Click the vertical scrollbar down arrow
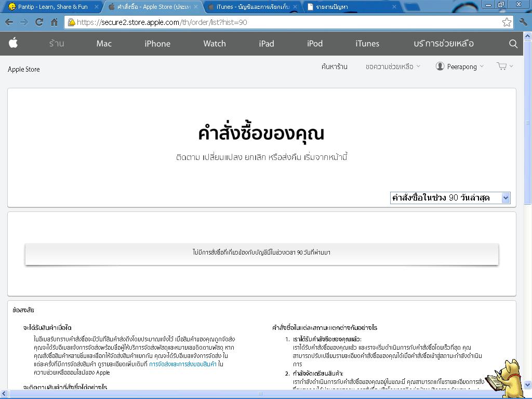532x399 pixels. [x=528, y=385]
